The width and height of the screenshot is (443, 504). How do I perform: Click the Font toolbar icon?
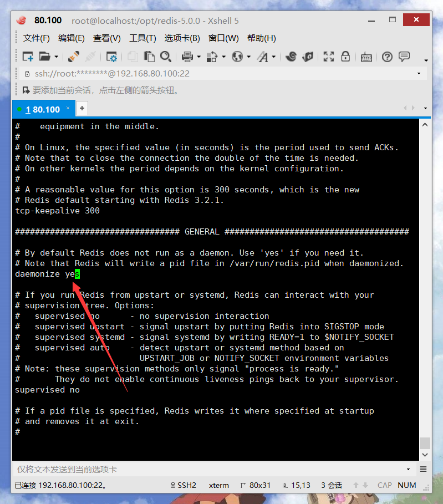click(262, 57)
